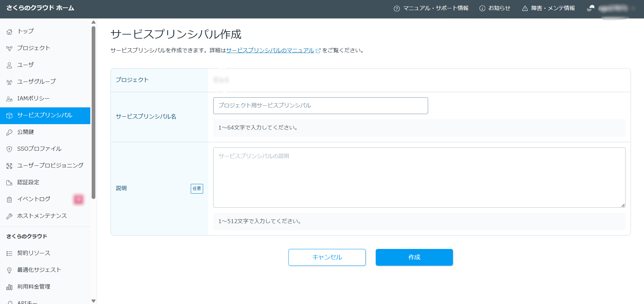Viewport: 644px width, 304px height.
Task: Click into the 説明 text area
Action: pos(419,177)
